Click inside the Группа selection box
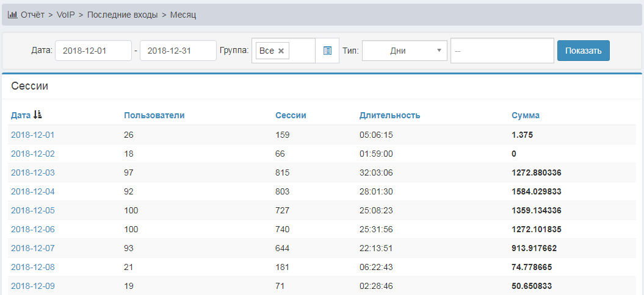 tap(302, 51)
